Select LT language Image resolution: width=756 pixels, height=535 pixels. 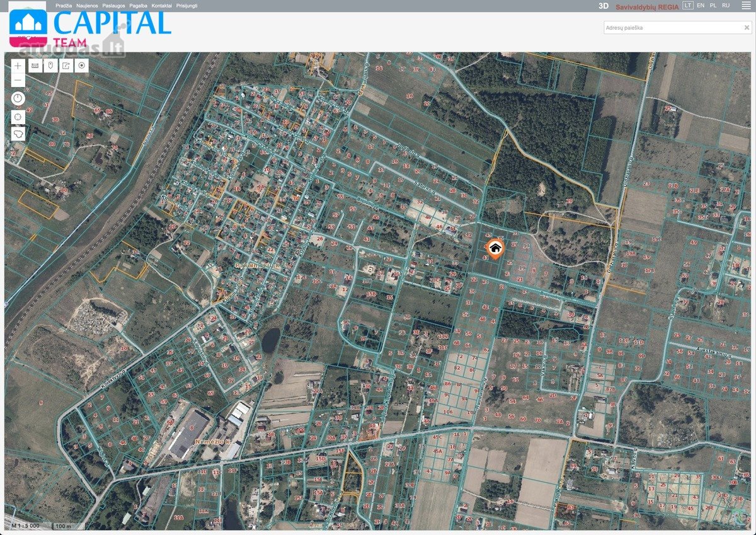click(688, 5)
